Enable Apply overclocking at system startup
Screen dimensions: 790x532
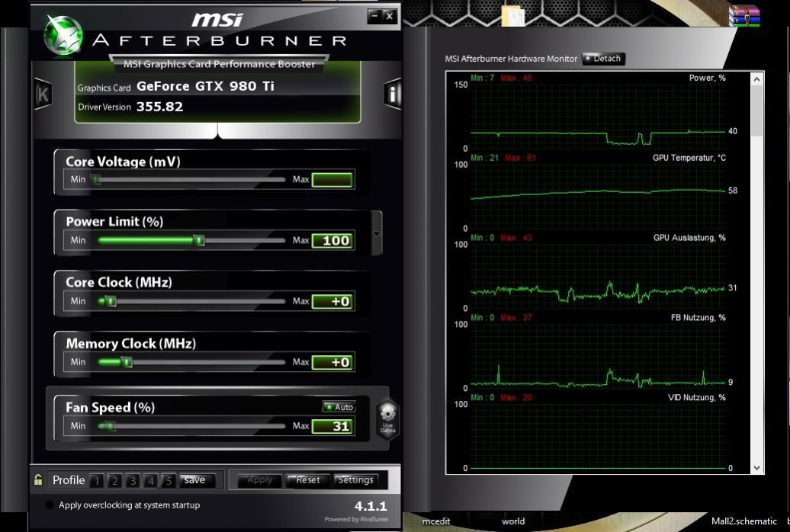(49, 505)
